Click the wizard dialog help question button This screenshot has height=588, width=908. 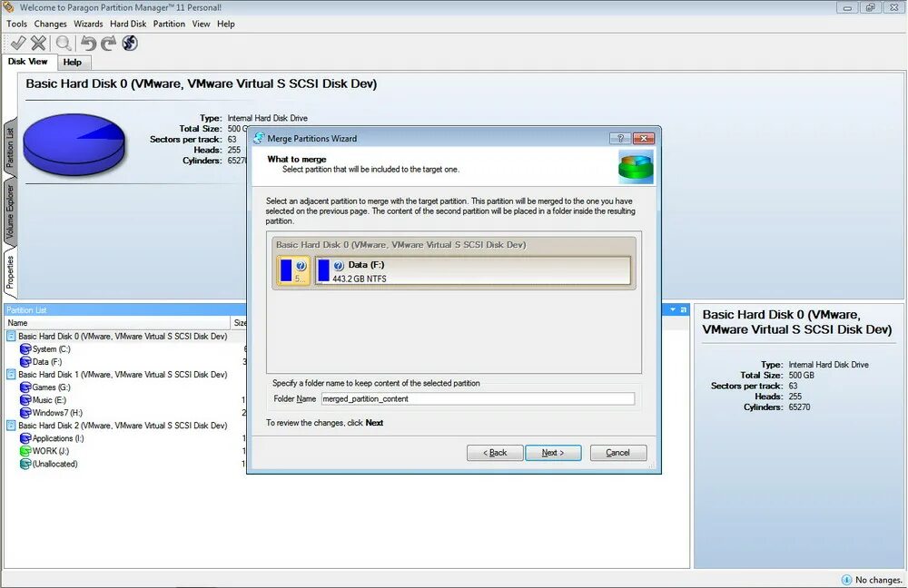[x=620, y=138]
